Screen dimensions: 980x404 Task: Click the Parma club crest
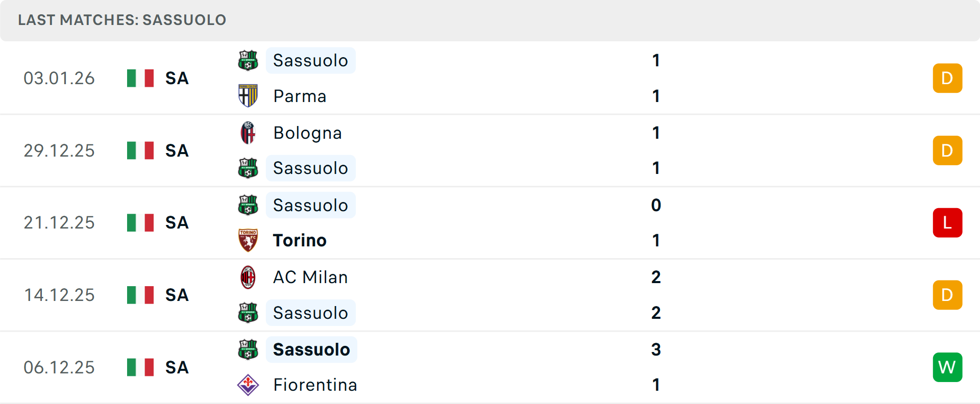pos(248,96)
